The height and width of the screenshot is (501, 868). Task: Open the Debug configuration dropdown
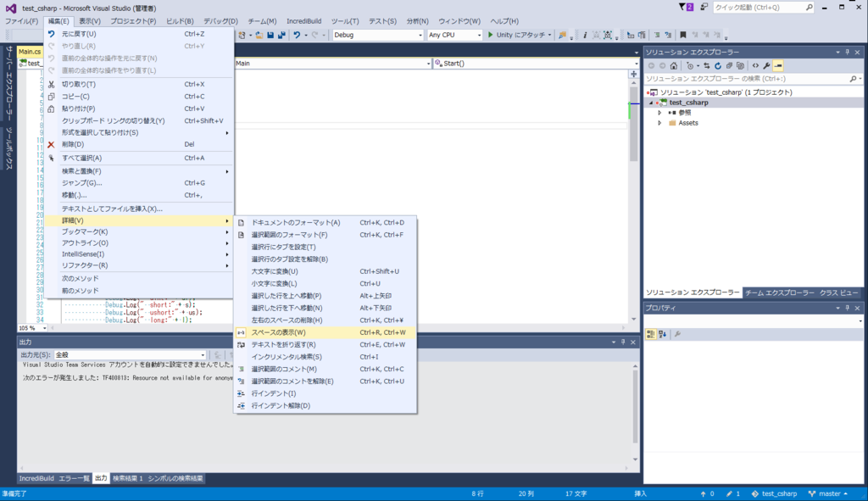click(377, 35)
